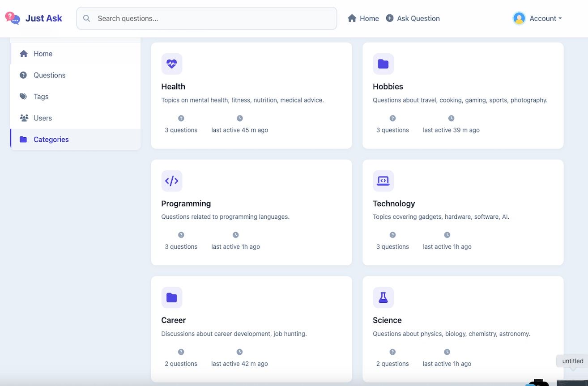Image resolution: width=588 pixels, height=386 pixels.
Task: Click the clock icon in Programming card
Action: point(236,235)
